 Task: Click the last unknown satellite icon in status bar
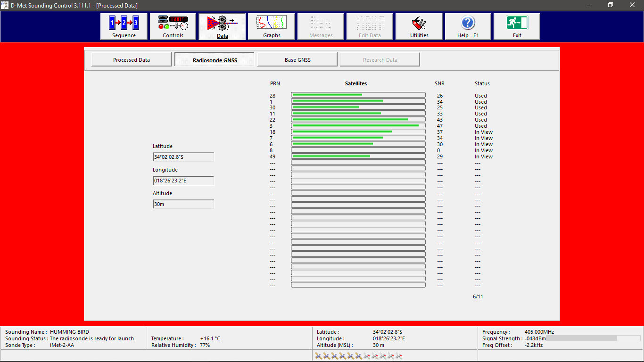pyautogui.click(x=399, y=356)
